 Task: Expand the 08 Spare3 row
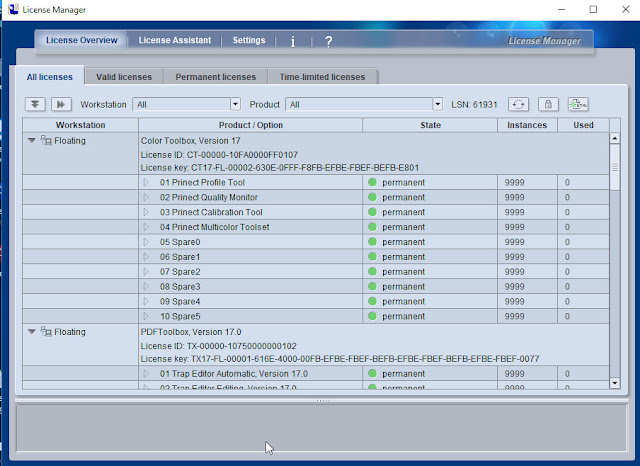click(x=146, y=286)
